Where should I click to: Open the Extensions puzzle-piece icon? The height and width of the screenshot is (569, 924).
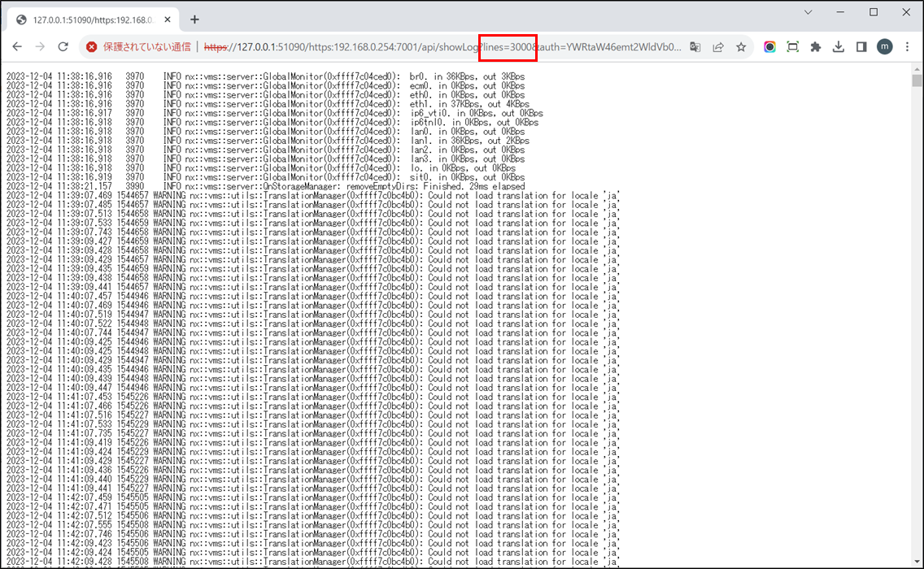[x=815, y=48]
